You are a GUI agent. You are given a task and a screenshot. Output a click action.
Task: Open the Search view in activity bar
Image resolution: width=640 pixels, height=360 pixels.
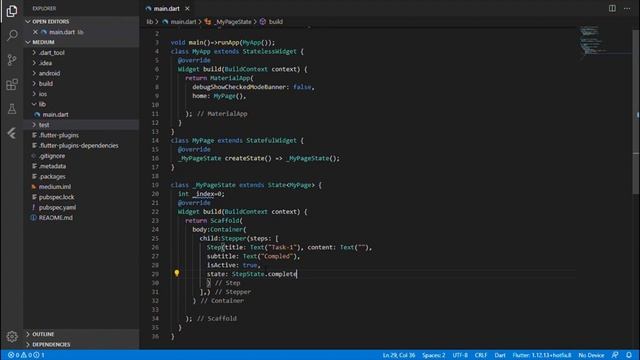pyautogui.click(x=12, y=35)
